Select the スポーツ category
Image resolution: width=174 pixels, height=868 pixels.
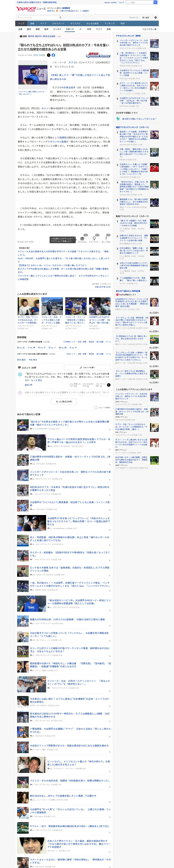tap(70, 29)
